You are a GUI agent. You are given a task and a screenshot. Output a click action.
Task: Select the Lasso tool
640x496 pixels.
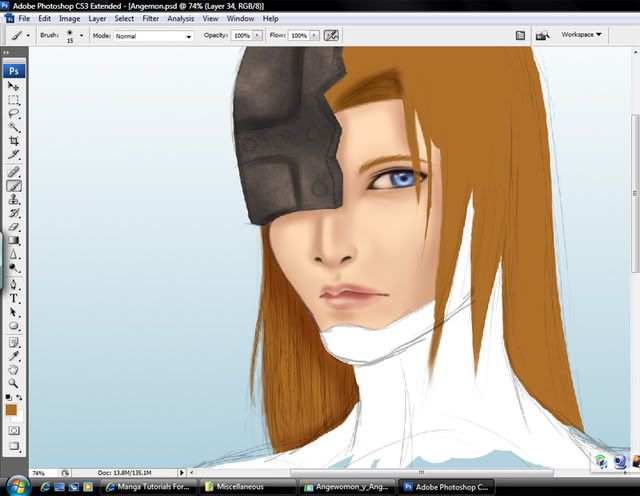coord(13,113)
